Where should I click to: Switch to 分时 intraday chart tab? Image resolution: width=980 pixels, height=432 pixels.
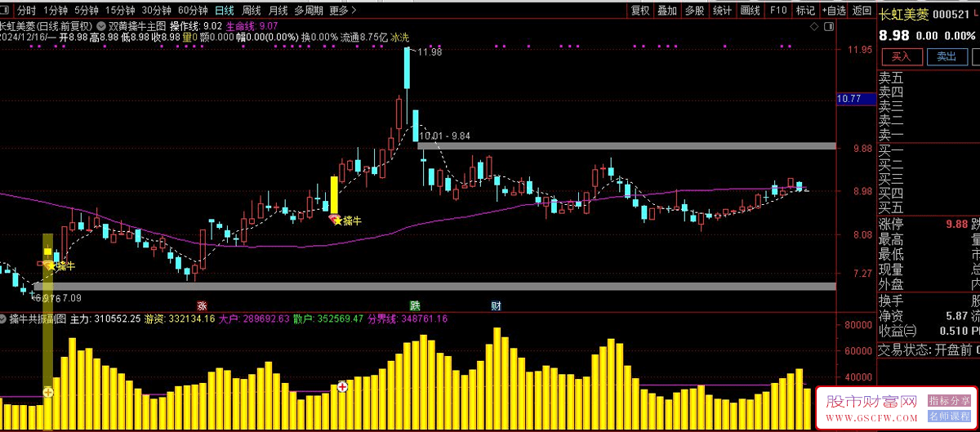26,11
